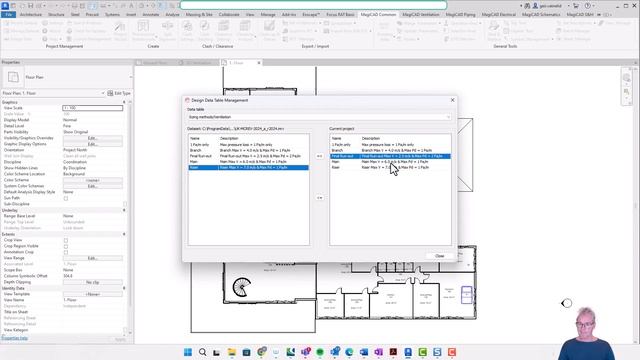
Task: Open the Floor Plan type selector dropdown arrow
Action: [131, 77]
